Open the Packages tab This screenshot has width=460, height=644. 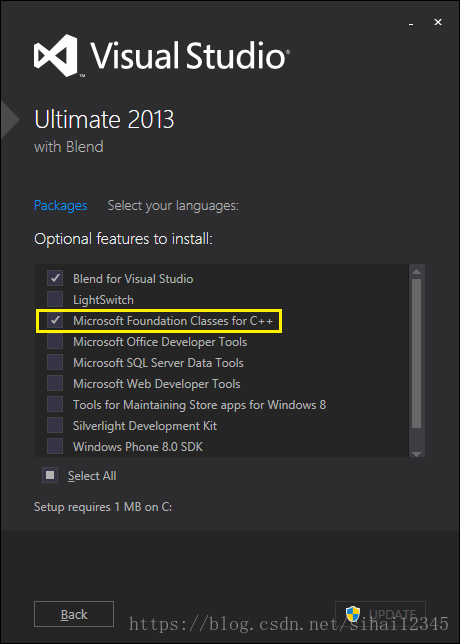pyautogui.click(x=60, y=205)
